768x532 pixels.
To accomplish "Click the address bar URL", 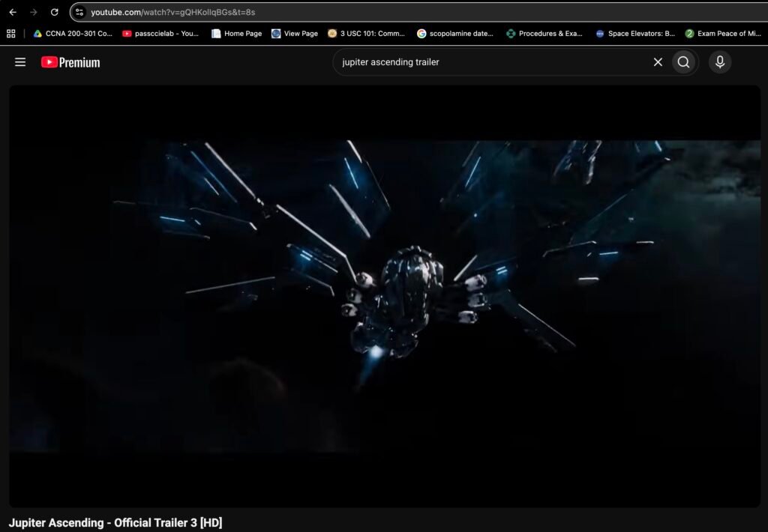I will (x=173, y=12).
